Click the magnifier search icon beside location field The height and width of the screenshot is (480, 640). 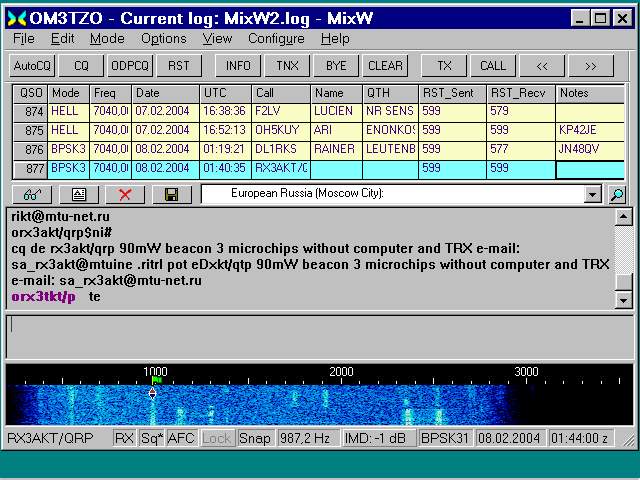point(617,194)
